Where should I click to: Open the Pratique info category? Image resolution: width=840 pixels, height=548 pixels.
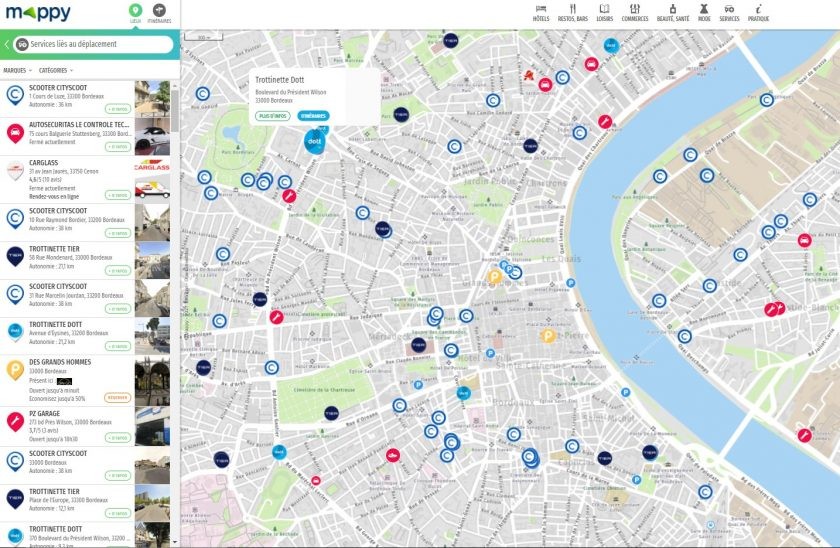point(758,13)
